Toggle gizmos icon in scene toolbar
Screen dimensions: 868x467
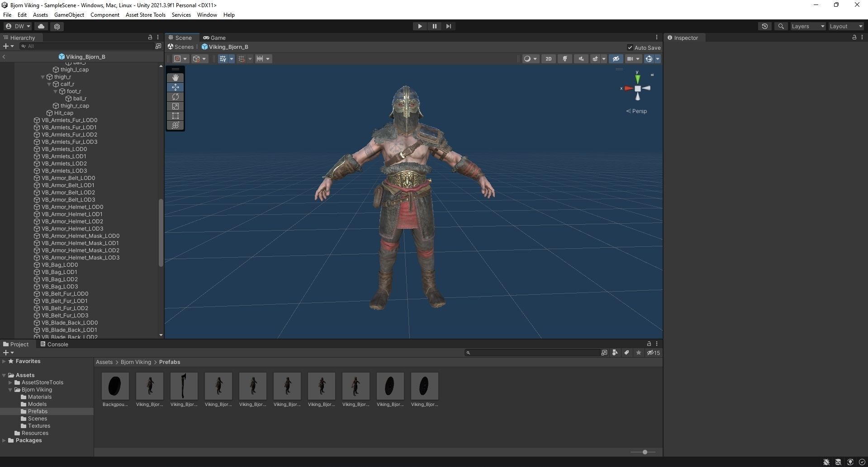(649, 59)
